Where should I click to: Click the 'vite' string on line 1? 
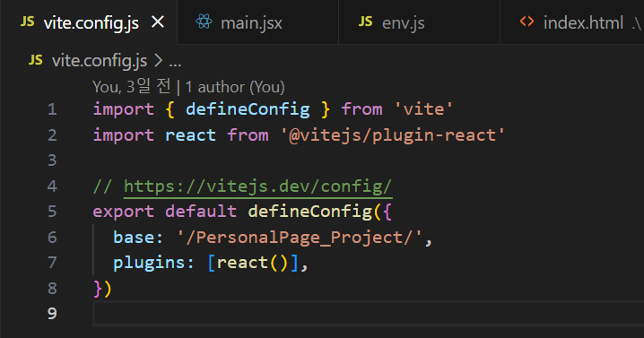(x=423, y=109)
